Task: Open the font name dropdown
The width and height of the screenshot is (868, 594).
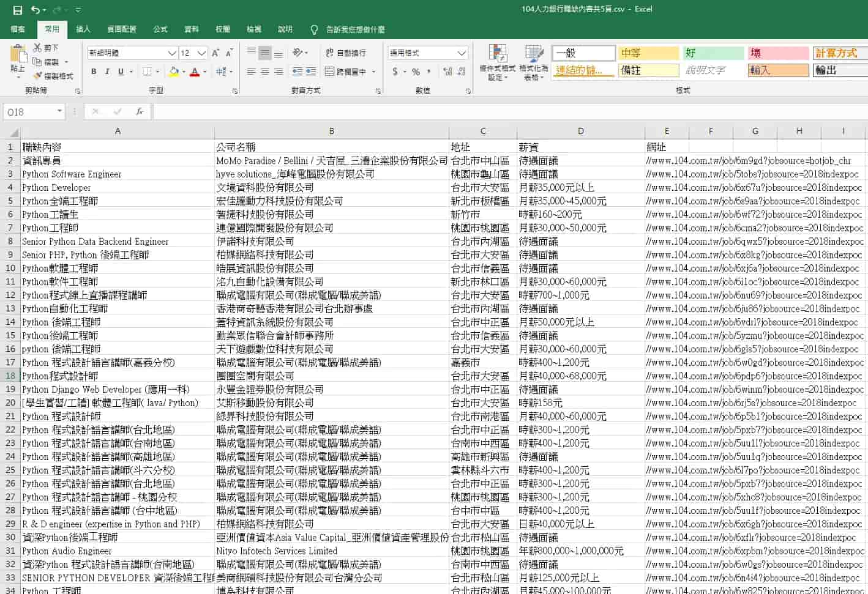Action: coord(172,53)
